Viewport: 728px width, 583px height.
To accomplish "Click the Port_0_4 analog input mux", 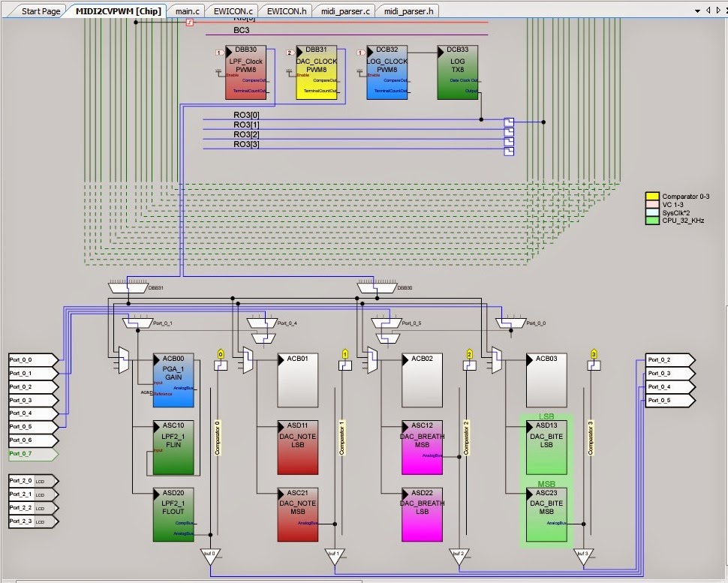I will 262,323.
